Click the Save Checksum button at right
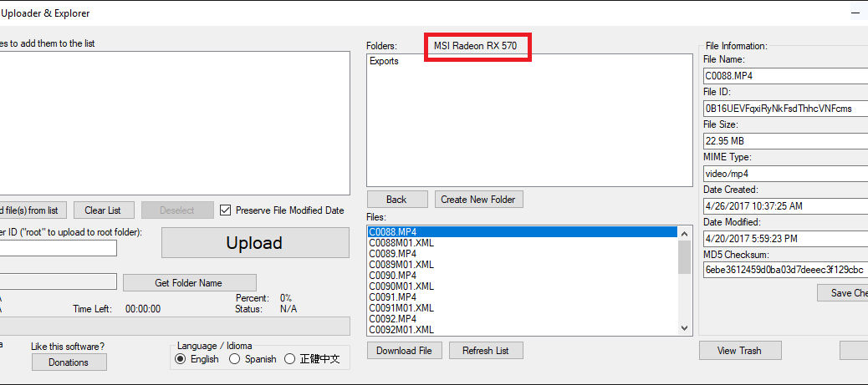 point(843,292)
